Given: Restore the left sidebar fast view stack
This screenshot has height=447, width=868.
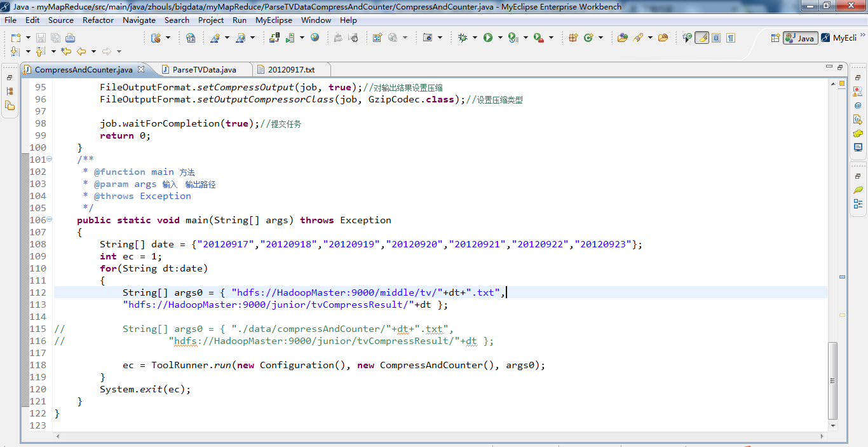Looking at the screenshot, I should coord(10,78).
